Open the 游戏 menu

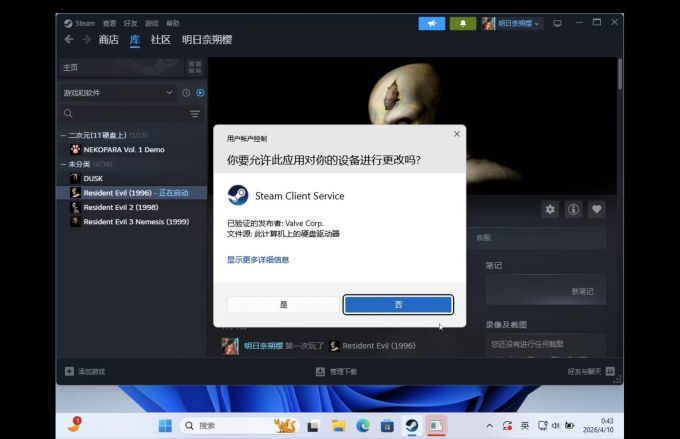[151, 23]
